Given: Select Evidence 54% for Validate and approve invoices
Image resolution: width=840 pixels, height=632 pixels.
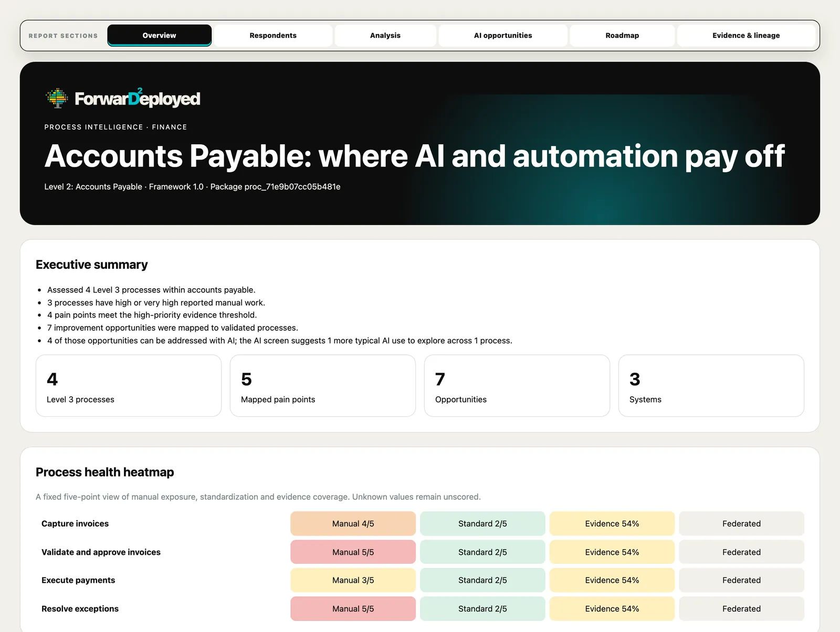Looking at the screenshot, I should (x=612, y=552).
